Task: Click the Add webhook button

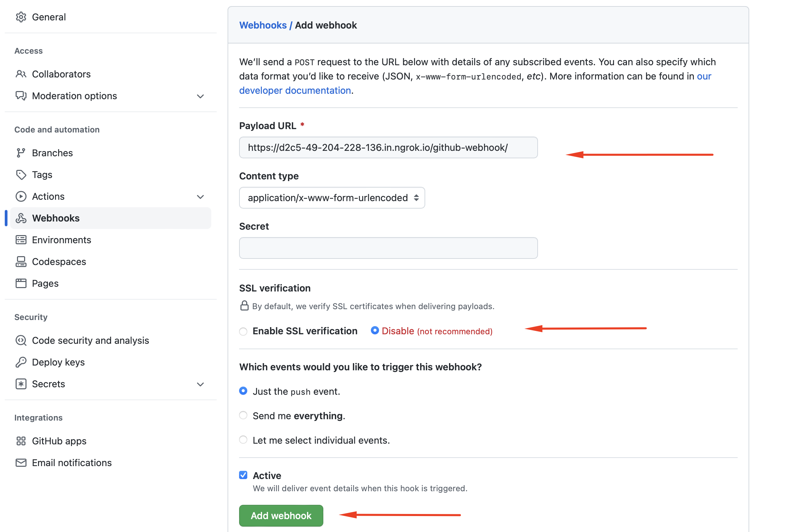Action: click(x=281, y=515)
